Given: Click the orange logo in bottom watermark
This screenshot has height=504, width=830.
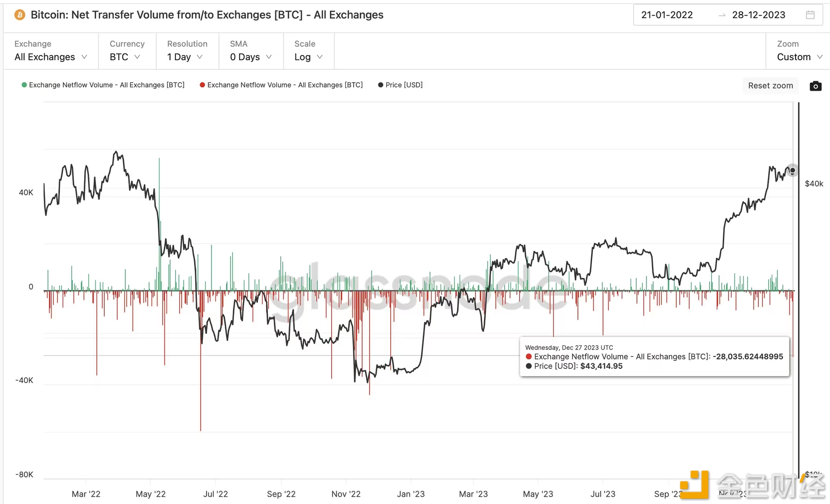Looking at the screenshot, I should [x=694, y=485].
